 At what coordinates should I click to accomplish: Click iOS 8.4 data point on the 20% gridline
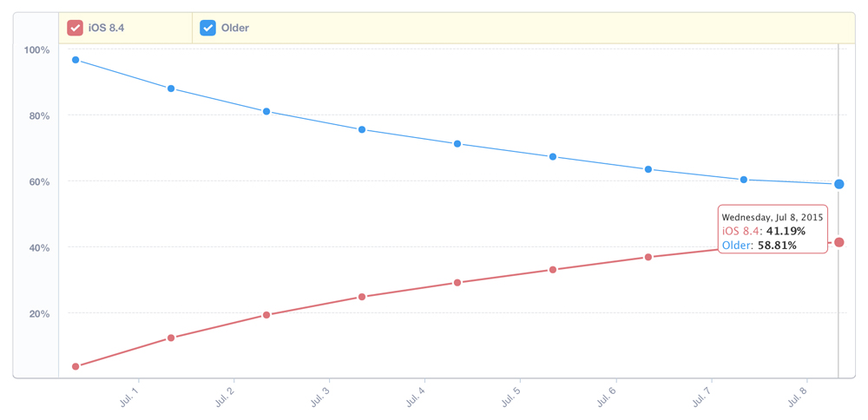266,315
